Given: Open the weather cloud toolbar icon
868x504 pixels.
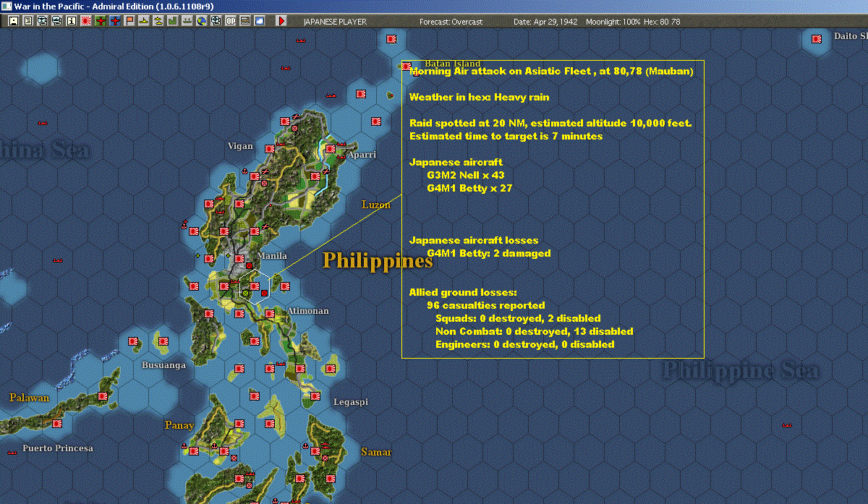Looking at the screenshot, I should pos(260,22).
